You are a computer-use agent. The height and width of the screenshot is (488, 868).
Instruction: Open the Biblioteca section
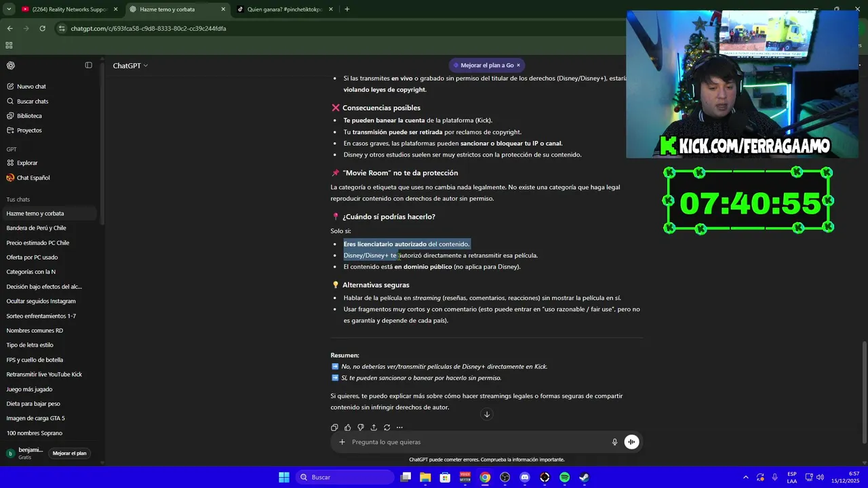point(29,116)
